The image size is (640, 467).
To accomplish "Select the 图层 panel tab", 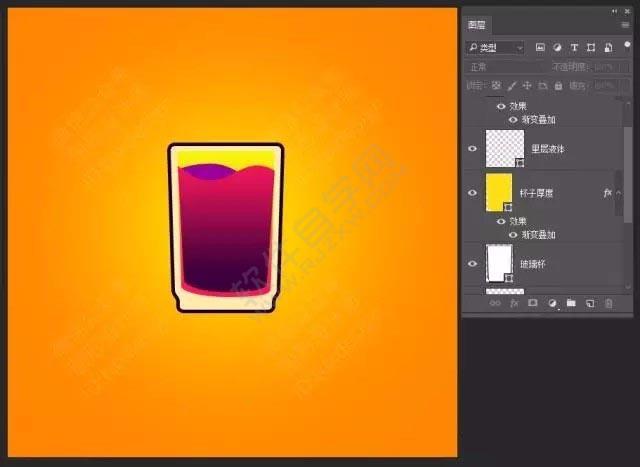I will click(x=476, y=25).
